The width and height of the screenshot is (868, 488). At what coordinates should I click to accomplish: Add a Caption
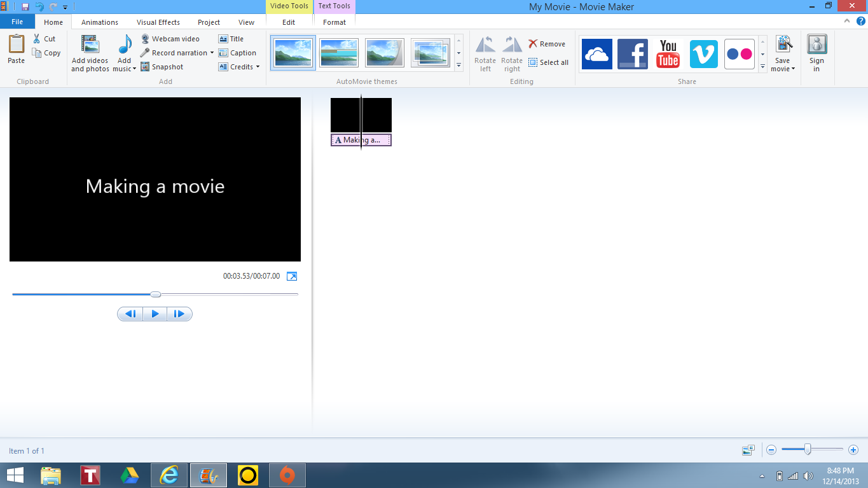click(237, 53)
